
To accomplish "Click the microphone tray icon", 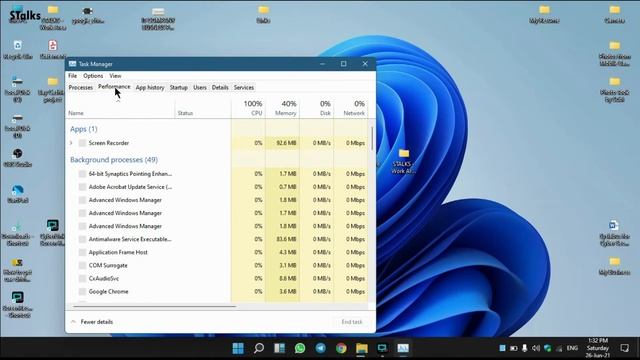I will point(524,348).
